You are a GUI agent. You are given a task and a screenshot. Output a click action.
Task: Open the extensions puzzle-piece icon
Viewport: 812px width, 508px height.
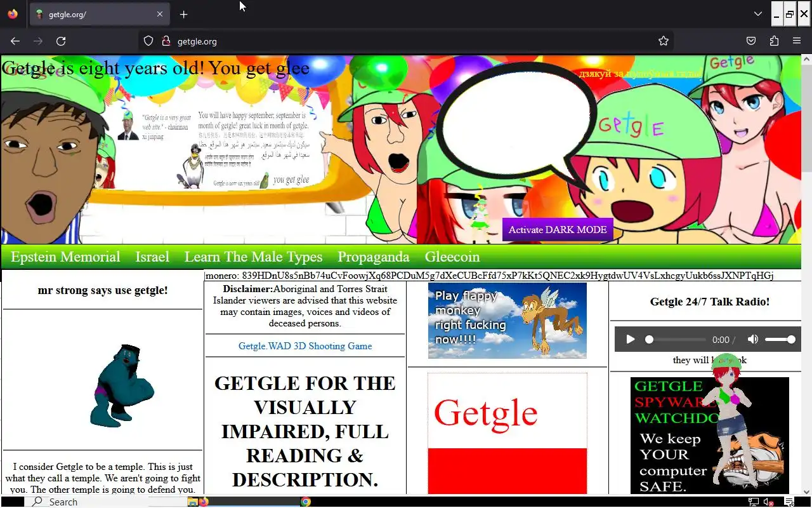click(774, 41)
